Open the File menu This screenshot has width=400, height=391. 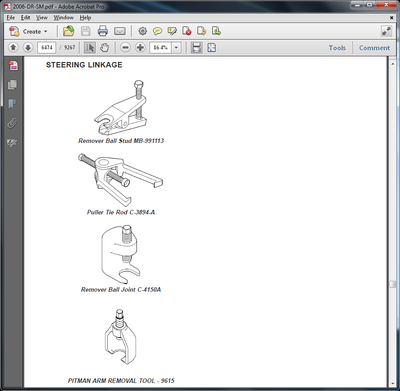(11, 18)
